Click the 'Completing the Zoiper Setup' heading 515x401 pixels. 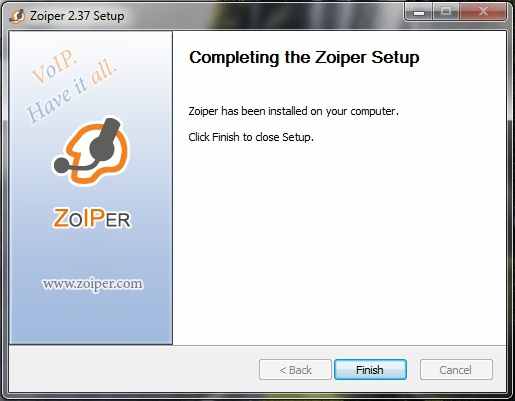[x=304, y=57]
